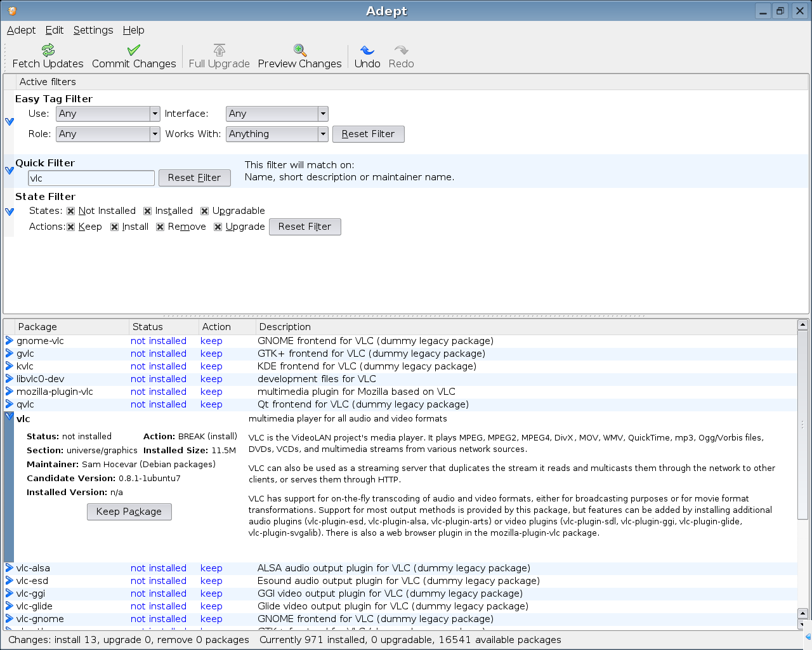Expand the vlc-ggi package row
812x650 pixels.
[x=10, y=594]
